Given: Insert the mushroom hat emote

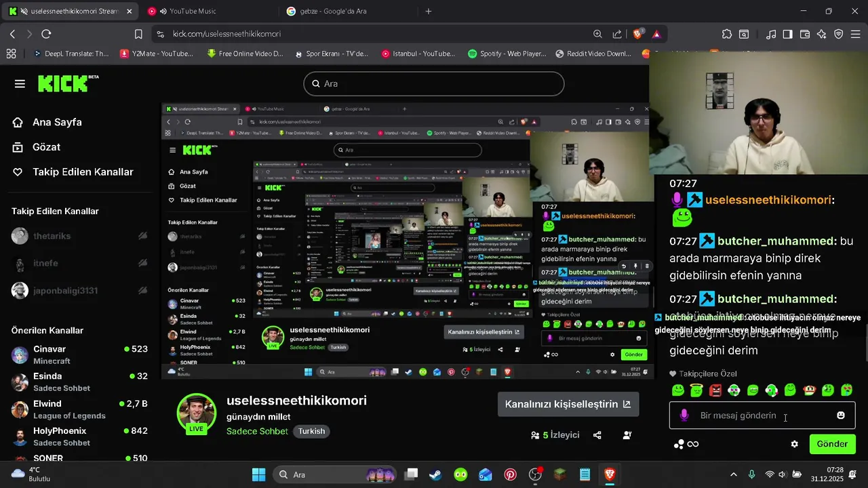Looking at the screenshot, I should point(809,390).
